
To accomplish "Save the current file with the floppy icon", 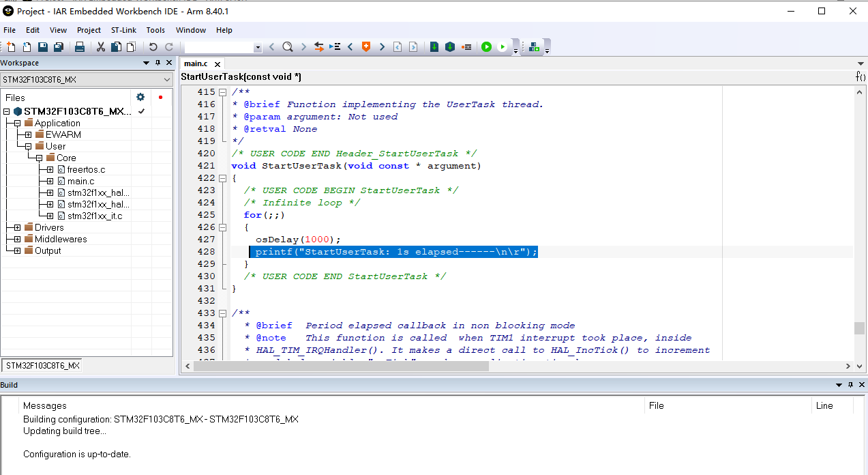I will click(43, 47).
